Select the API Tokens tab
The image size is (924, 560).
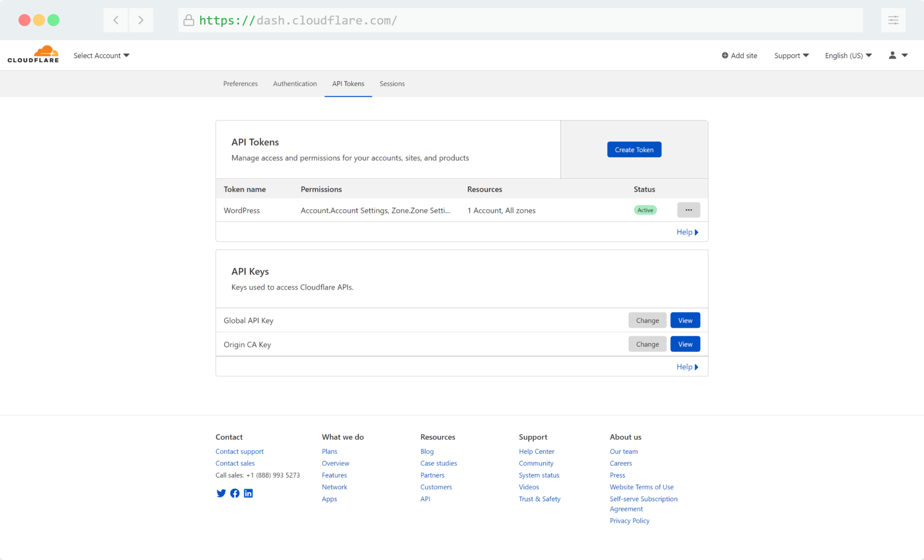(x=348, y=83)
